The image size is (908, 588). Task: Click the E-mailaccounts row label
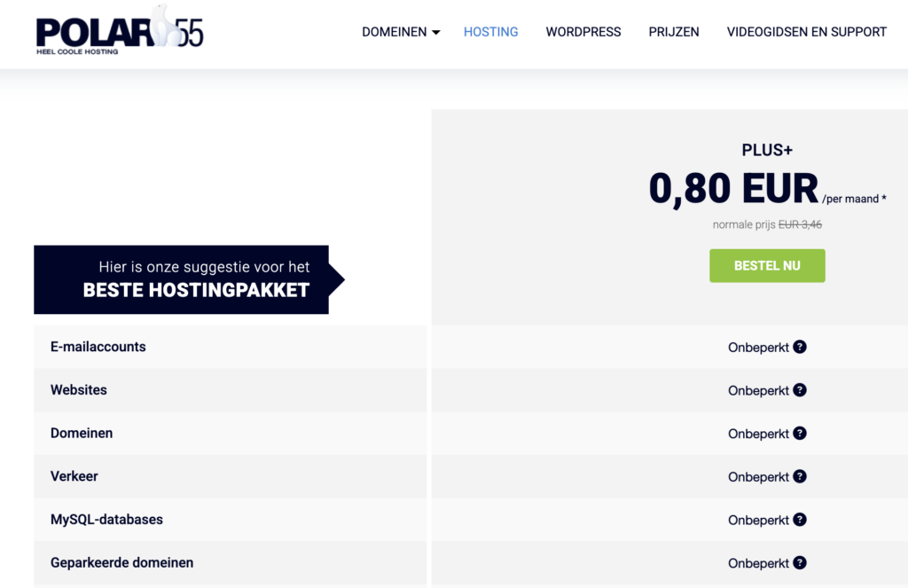pyautogui.click(x=98, y=347)
